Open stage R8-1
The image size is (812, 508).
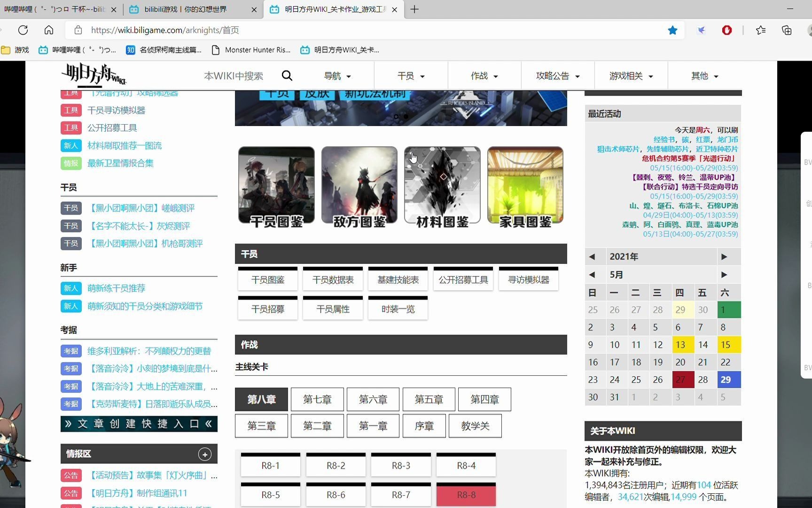pyautogui.click(x=271, y=465)
